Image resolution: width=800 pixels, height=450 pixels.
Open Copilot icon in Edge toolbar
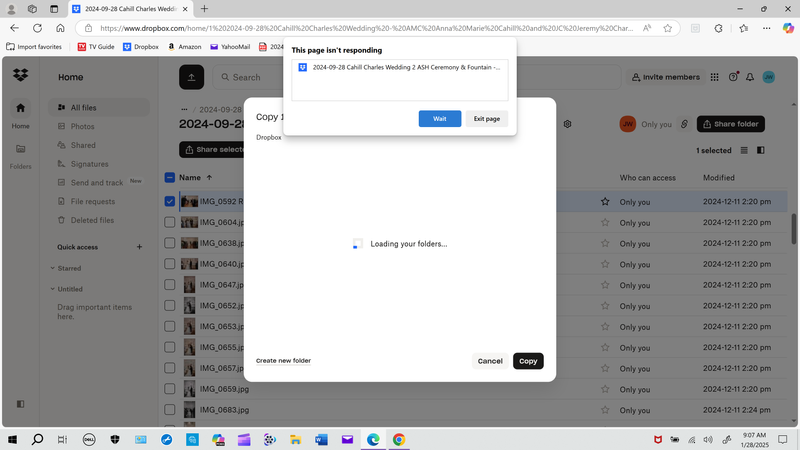coord(788,28)
